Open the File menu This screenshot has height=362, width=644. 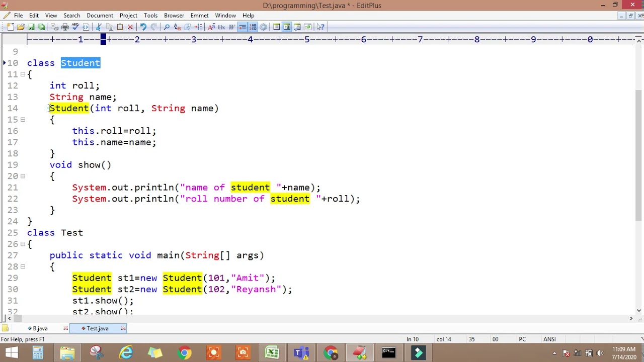18,16
